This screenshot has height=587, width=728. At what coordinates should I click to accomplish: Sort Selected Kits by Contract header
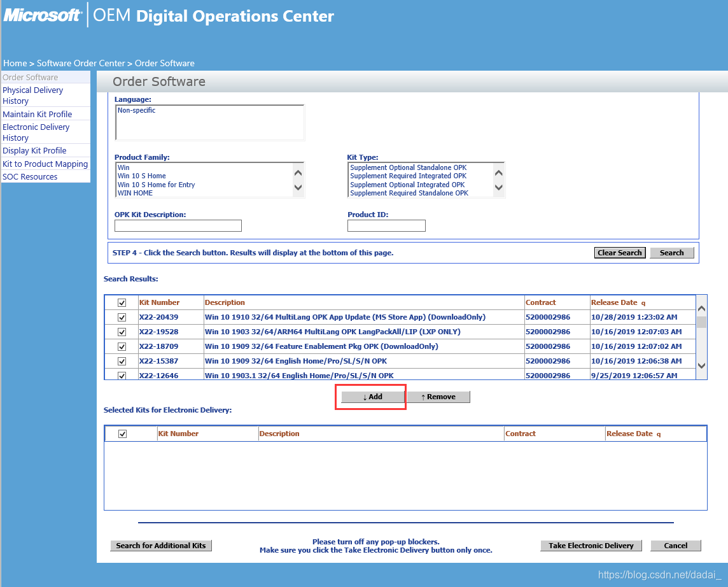[x=521, y=434]
